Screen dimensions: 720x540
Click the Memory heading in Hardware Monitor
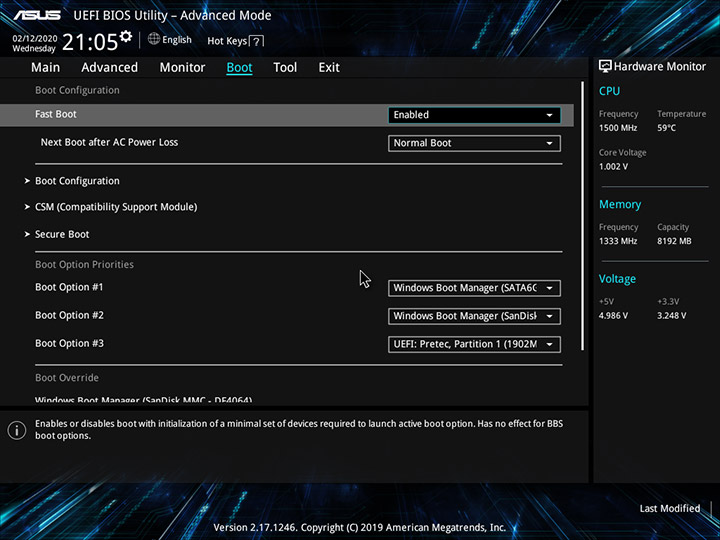pos(620,204)
